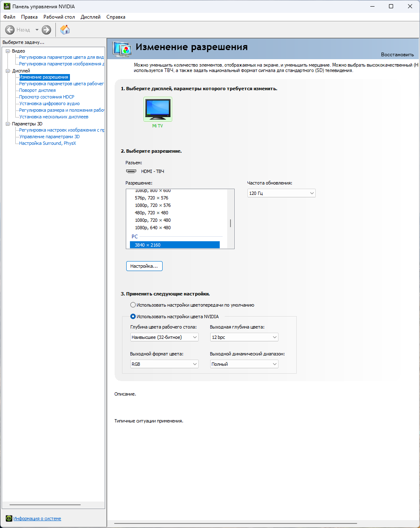Click the Информация о системе link
Viewport: 420px width, 528px height.
tap(37, 518)
